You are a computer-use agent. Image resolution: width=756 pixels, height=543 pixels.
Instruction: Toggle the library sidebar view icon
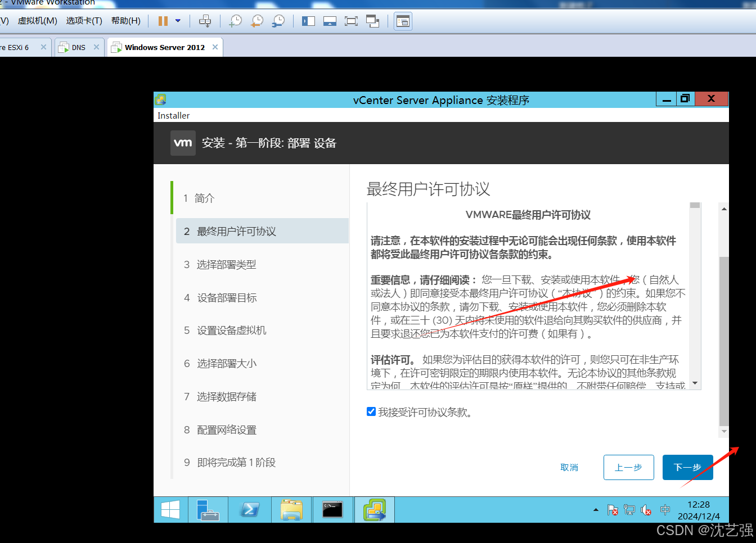click(308, 21)
